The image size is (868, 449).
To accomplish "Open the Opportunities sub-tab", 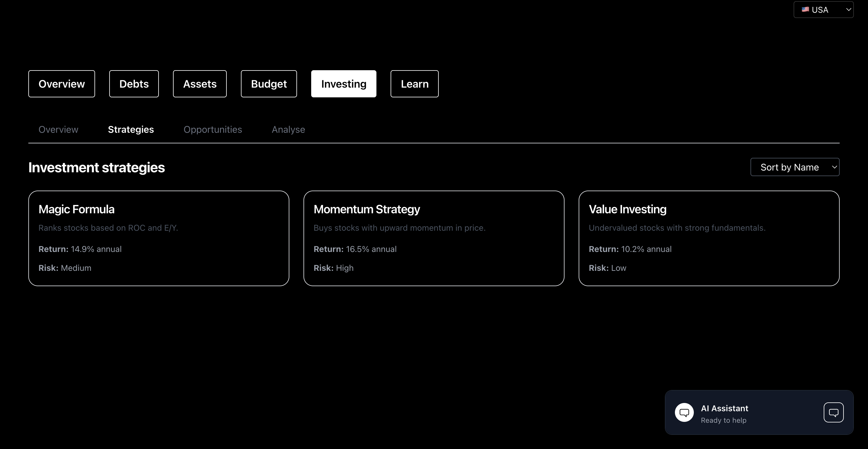I will coord(213,130).
